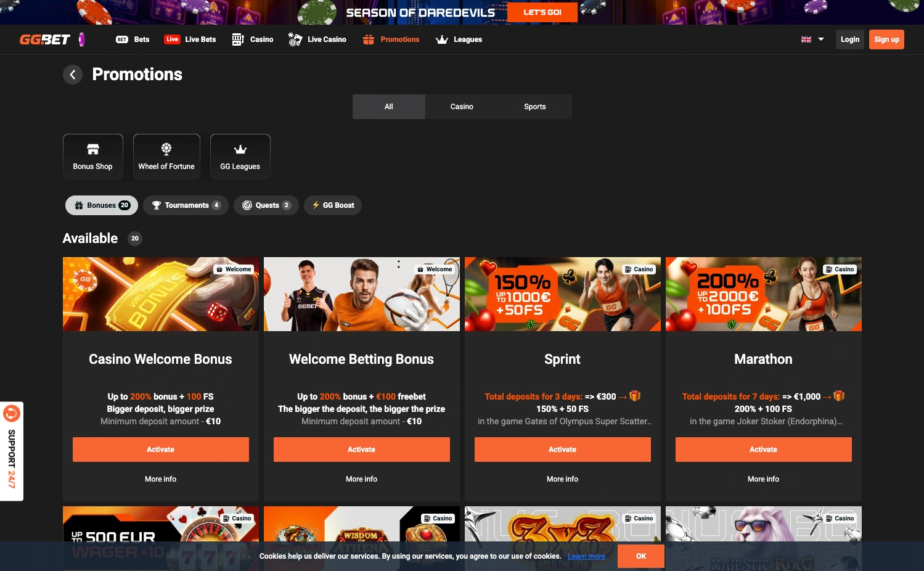Open the Sprint 150% banner image
Screen dimensions: 924x571
point(563,294)
